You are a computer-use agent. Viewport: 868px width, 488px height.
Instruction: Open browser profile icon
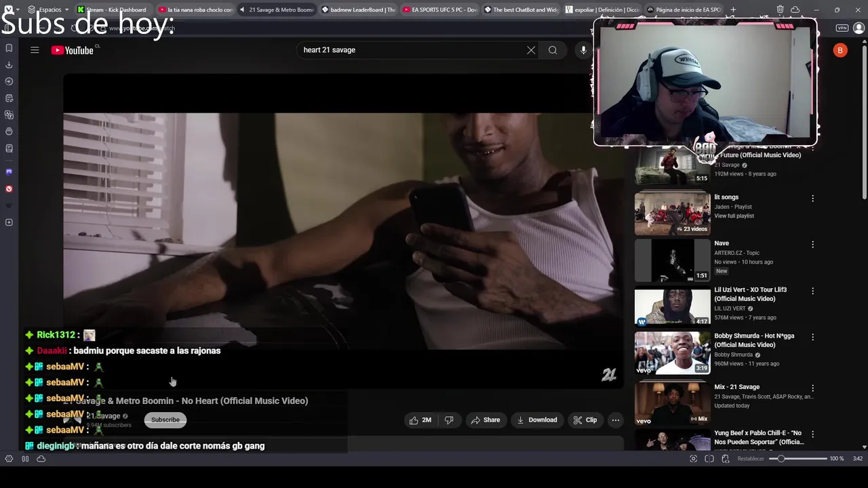859,28
